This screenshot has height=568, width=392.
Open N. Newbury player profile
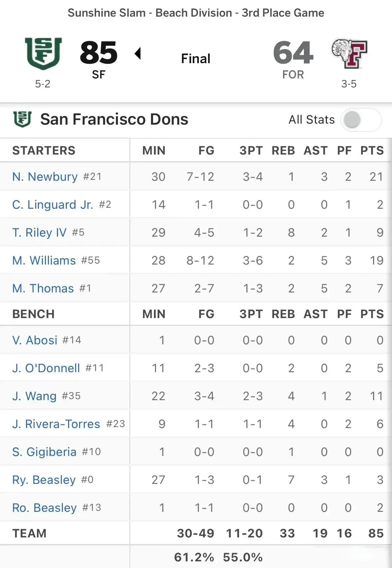coord(45,176)
